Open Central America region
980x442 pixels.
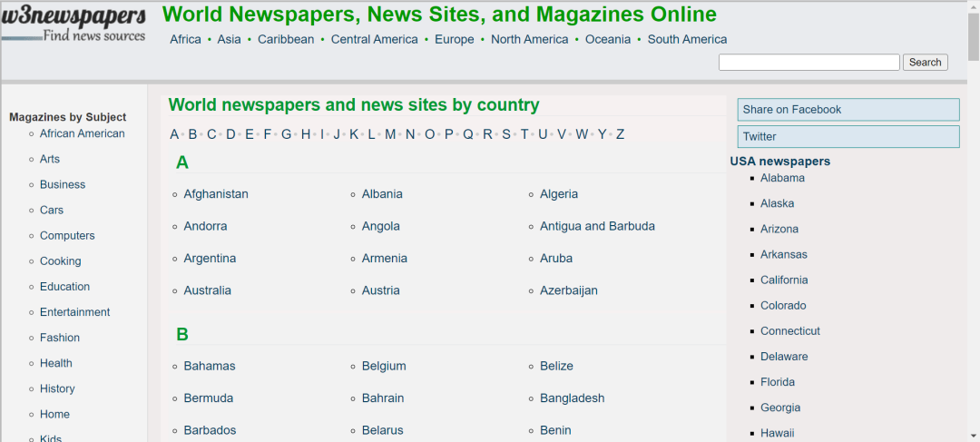[x=375, y=39]
